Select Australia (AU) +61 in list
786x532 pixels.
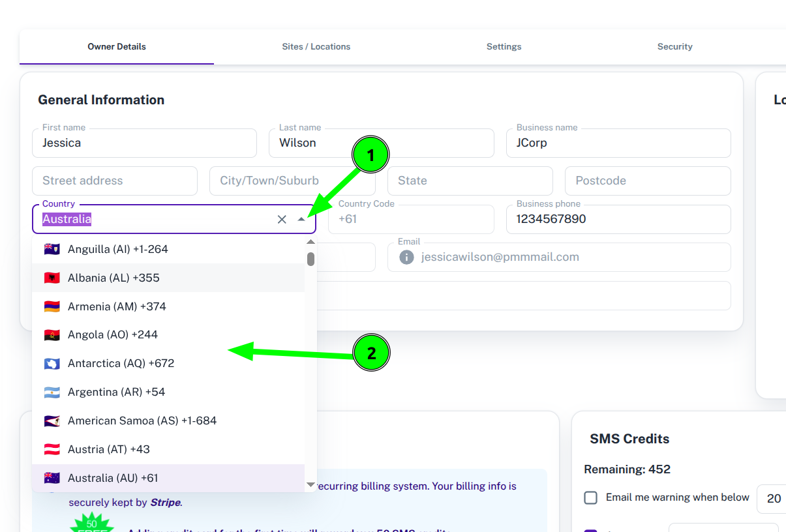point(168,478)
